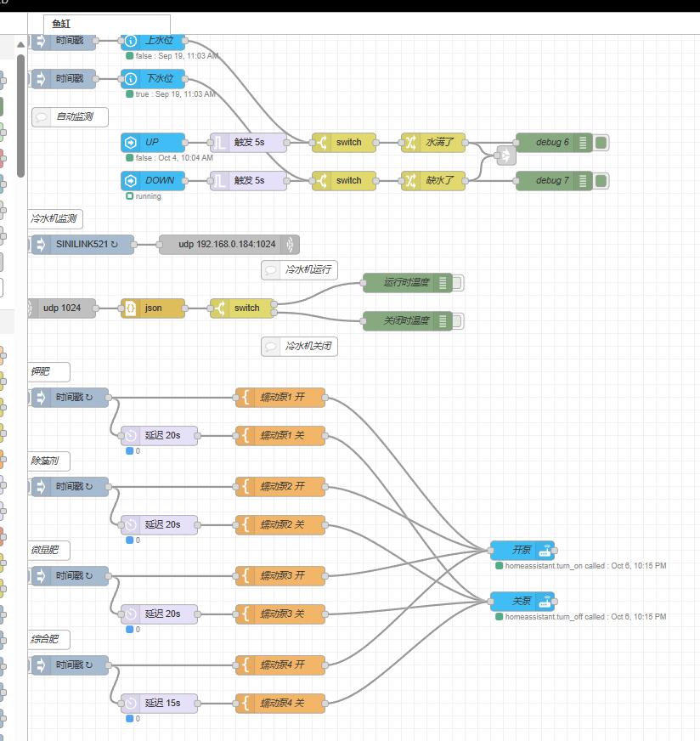This screenshot has width=700, height=741.
Task: Enable the 运行时温度 debug output
Action: click(457, 283)
